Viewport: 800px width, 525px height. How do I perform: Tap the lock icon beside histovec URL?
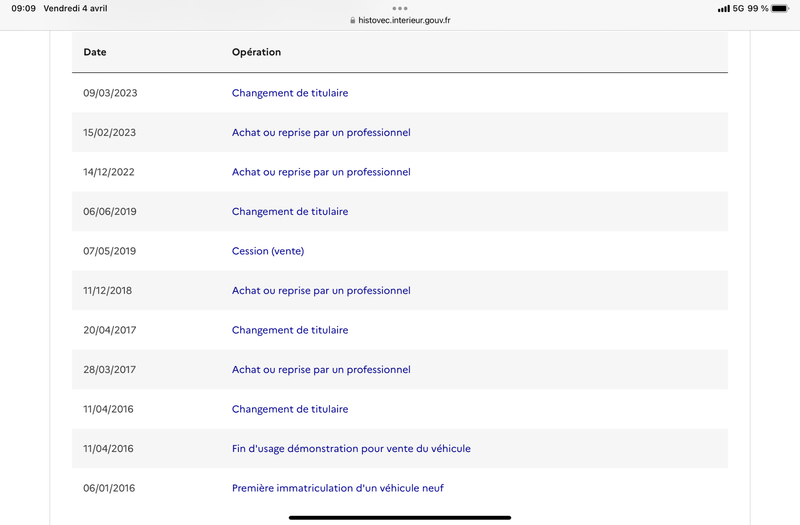(x=353, y=20)
